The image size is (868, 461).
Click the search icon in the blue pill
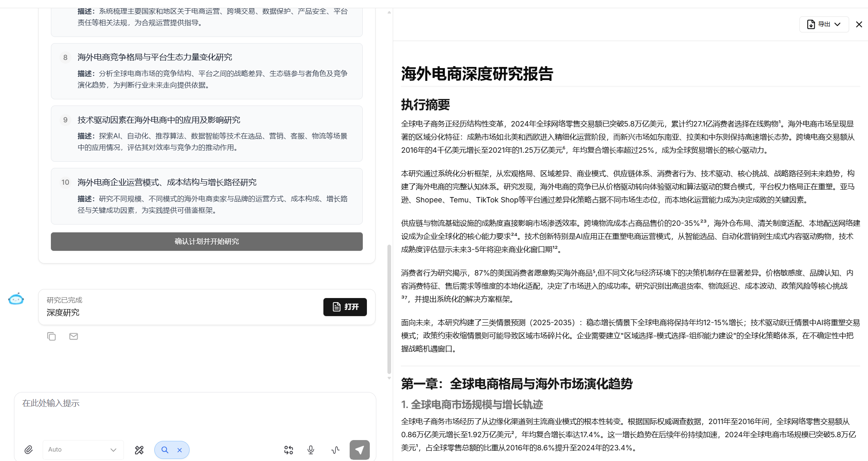165,450
